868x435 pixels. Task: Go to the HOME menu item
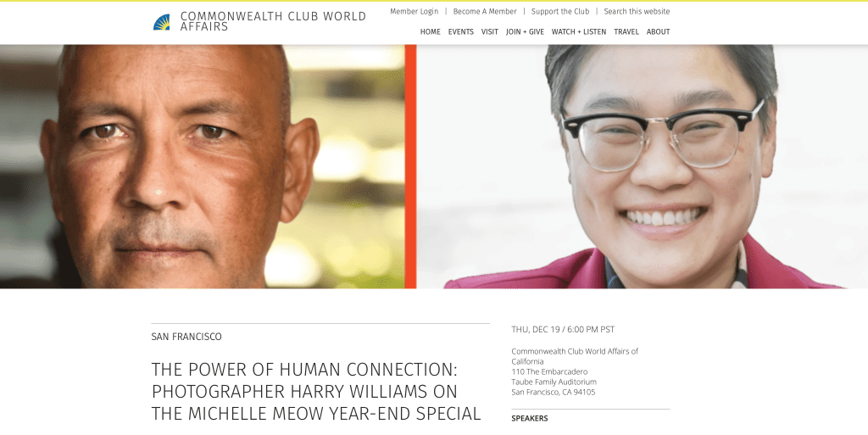click(430, 31)
